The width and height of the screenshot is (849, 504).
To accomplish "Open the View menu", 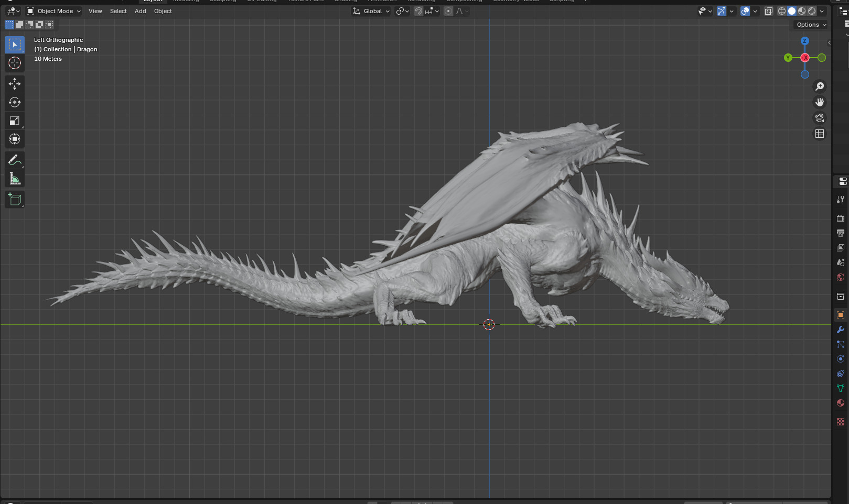I will 95,11.
